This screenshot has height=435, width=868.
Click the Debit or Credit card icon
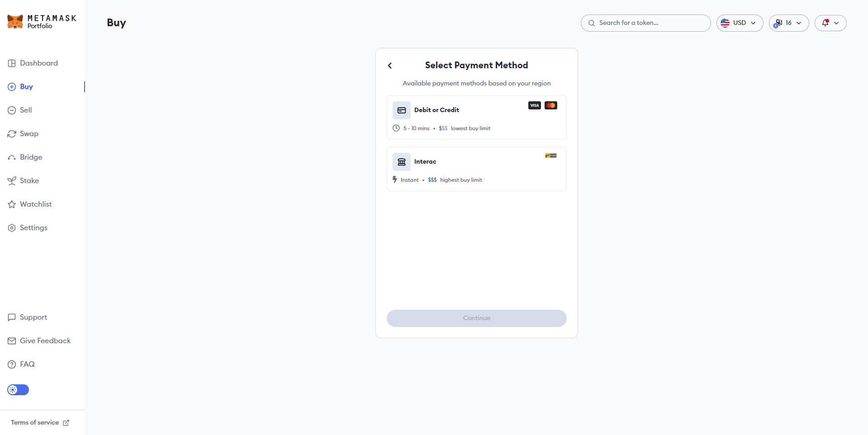[x=402, y=110]
